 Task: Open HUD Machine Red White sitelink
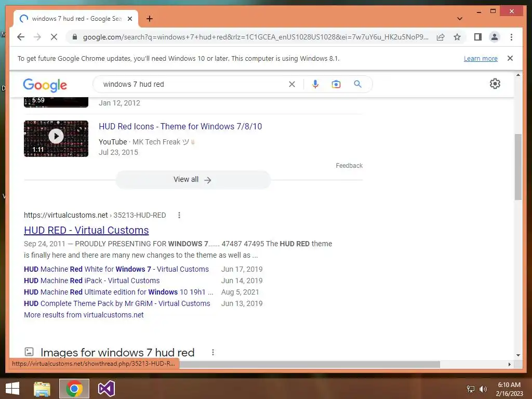click(116, 269)
